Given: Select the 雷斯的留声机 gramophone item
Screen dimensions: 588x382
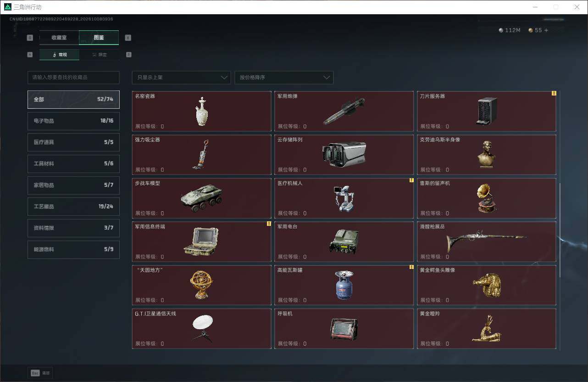Looking at the screenshot, I should pos(487,198).
